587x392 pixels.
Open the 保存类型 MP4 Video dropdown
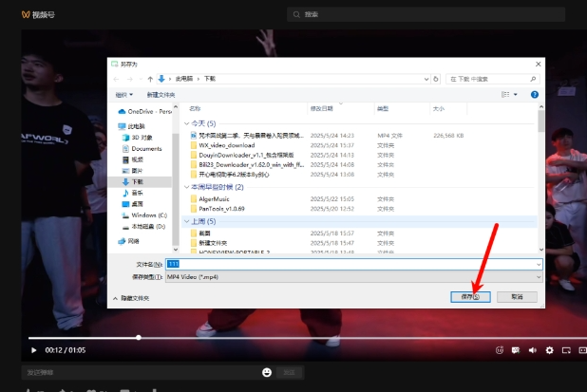pyautogui.click(x=353, y=276)
